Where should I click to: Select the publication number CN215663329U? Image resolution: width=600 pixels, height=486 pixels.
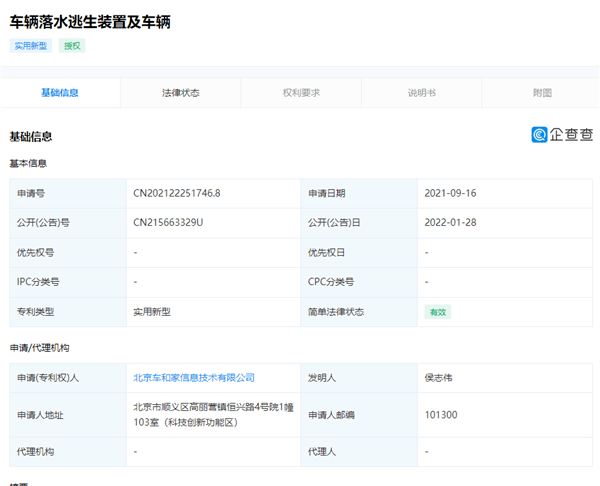click(168, 223)
